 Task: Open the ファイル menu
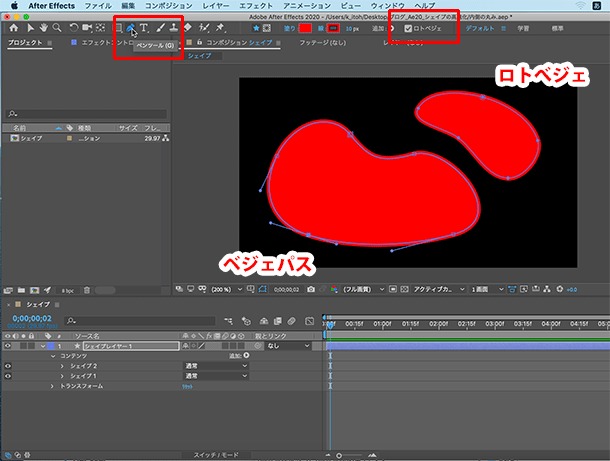[98, 5]
